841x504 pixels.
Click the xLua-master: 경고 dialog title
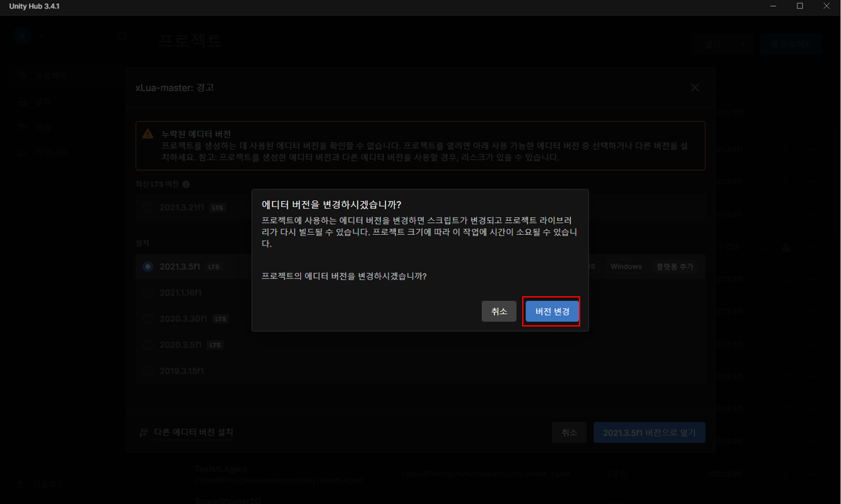click(x=175, y=87)
